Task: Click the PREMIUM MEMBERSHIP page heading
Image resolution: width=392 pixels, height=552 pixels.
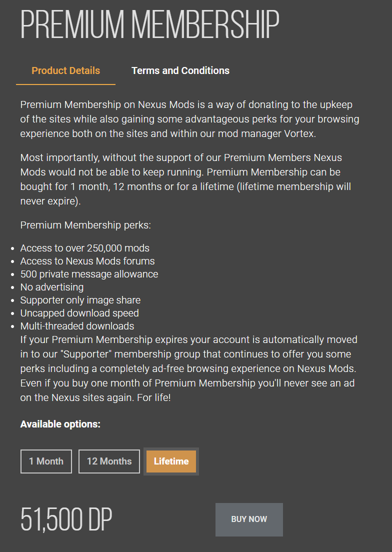Action: click(x=150, y=24)
